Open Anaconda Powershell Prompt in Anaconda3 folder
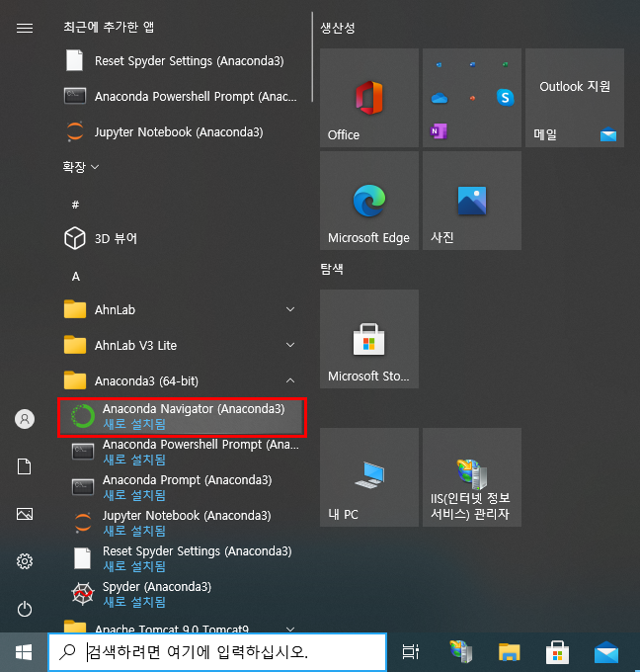 coord(181,453)
